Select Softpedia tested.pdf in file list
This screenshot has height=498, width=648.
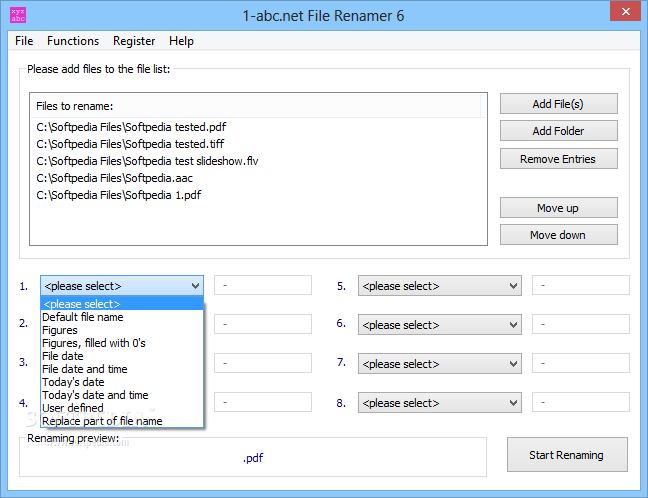pyautogui.click(x=131, y=127)
